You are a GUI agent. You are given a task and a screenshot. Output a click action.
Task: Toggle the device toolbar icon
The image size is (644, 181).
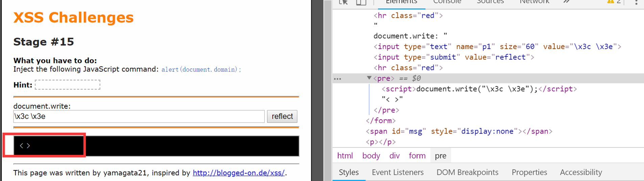[361, 2]
